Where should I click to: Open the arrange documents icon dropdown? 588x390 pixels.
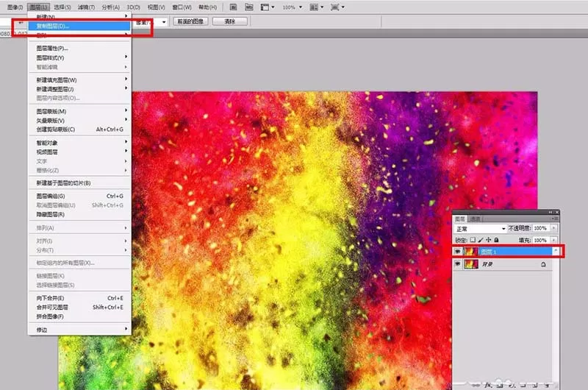click(x=317, y=7)
